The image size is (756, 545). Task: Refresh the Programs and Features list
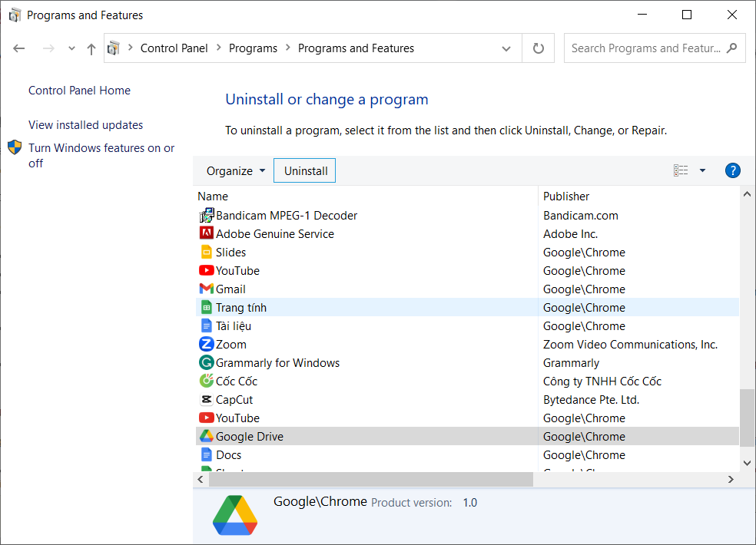coord(538,48)
